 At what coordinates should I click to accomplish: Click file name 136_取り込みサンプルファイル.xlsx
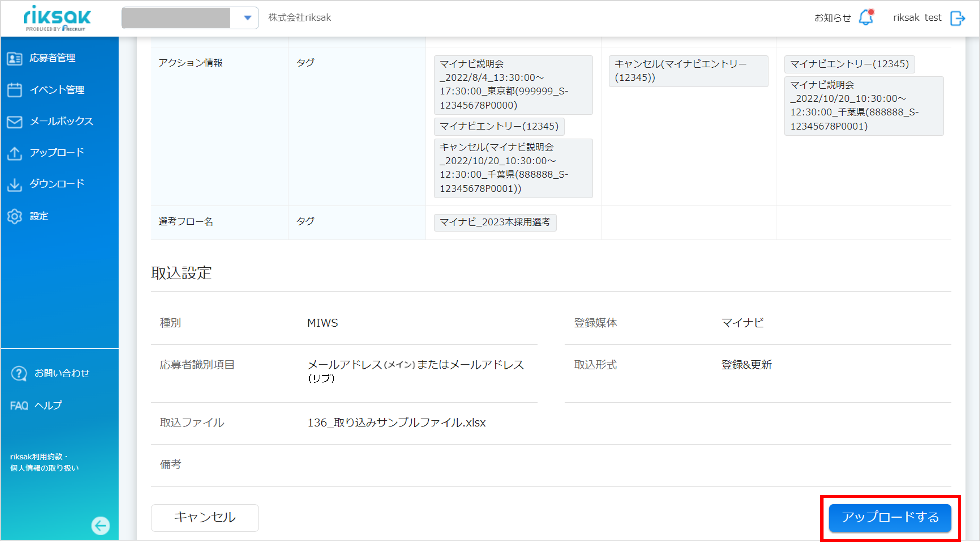tap(396, 423)
